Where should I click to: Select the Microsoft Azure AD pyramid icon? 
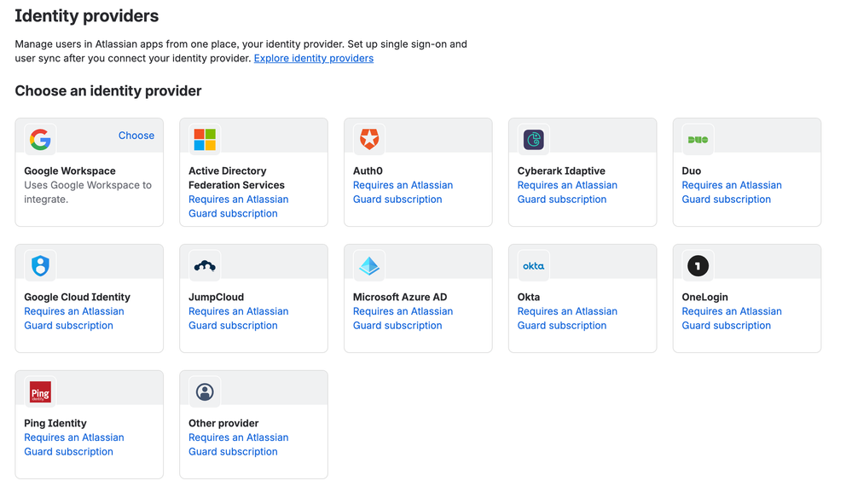(x=369, y=265)
